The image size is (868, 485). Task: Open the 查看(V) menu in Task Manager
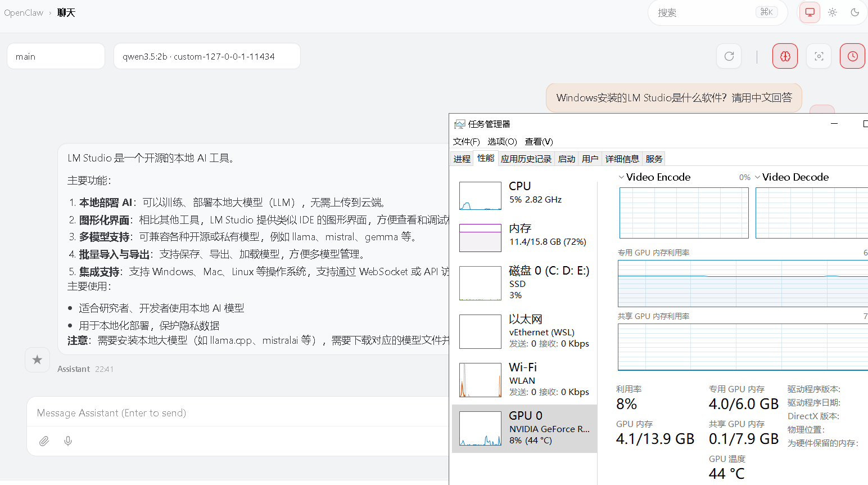tap(539, 142)
